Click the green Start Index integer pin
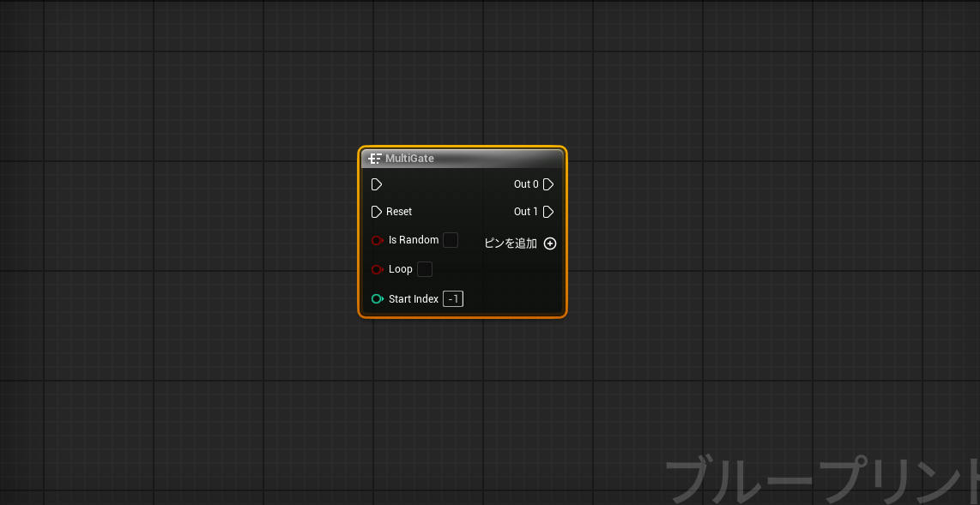 click(x=378, y=298)
